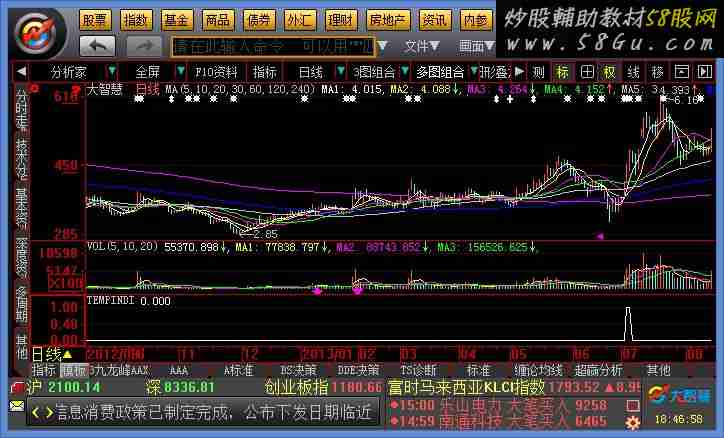Select the 测 measurement tool
724x438 pixels.
[538, 72]
